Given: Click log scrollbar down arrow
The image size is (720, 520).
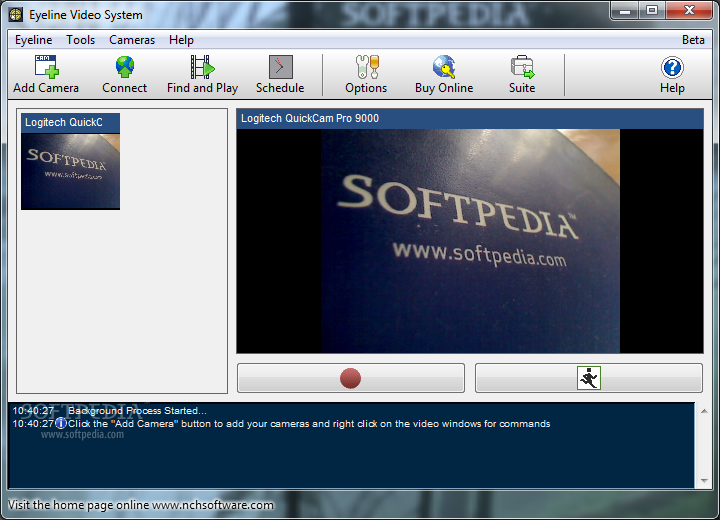Looking at the screenshot, I should click(704, 481).
